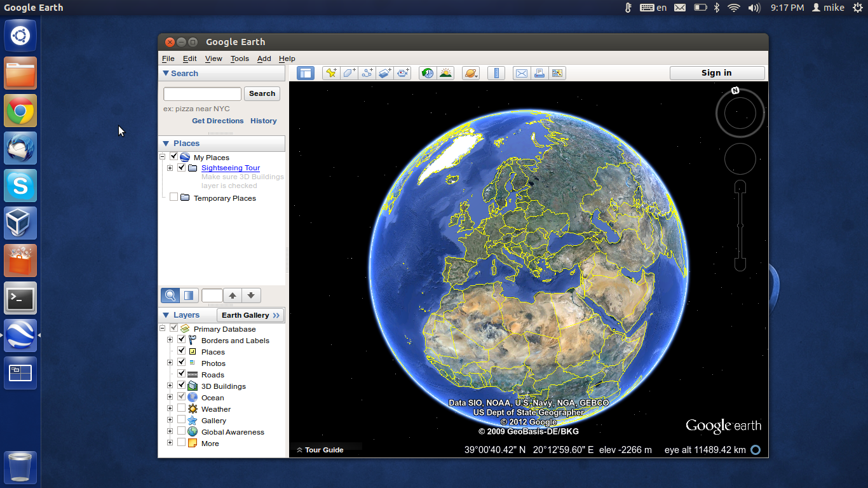Click the move joystick circle
The width and height of the screenshot is (868, 488).
coord(740,159)
